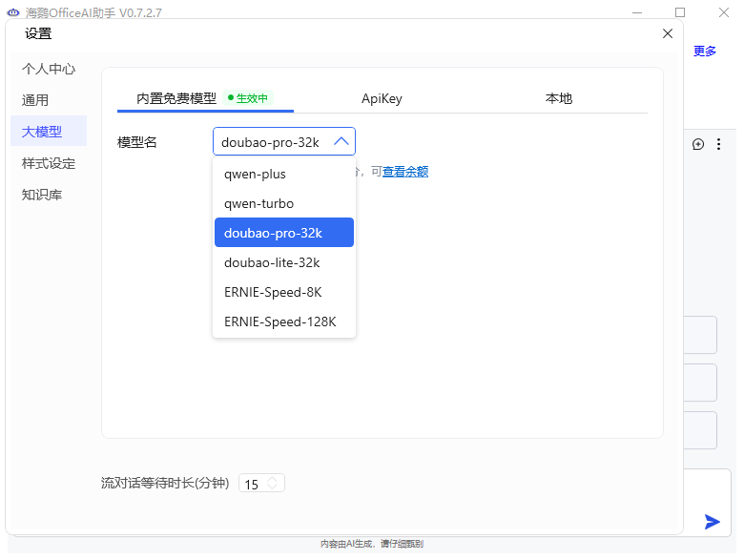Choose ERNIE-Speed-8K from the model list

click(x=283, y=292)
